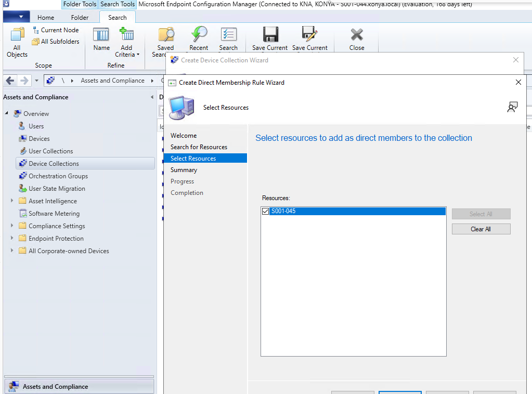Go to the Welcome wizard step
Screen dimensions: 532x394
click(184, 136)
